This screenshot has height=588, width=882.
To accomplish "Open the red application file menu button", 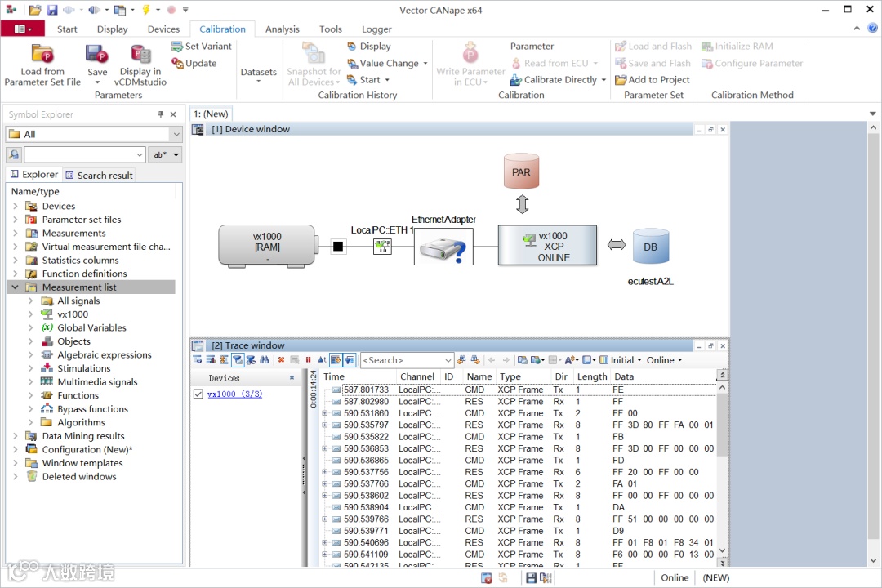I will point(23,29).
